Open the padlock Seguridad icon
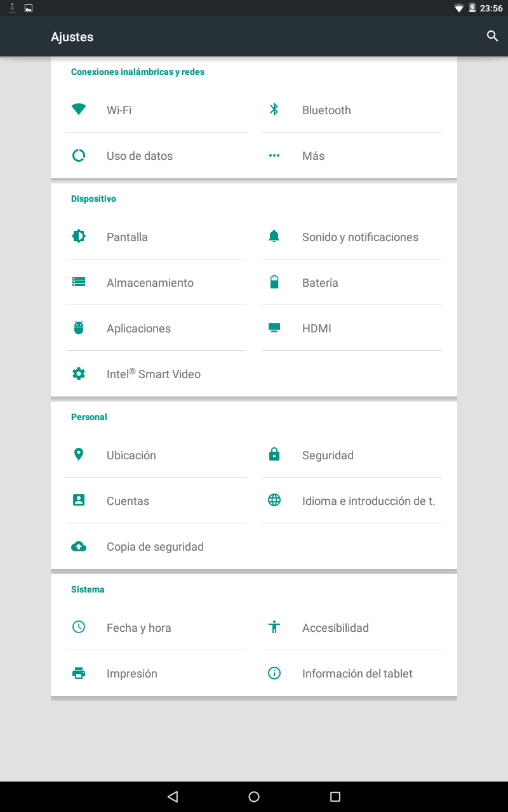This screenshot has width=508, height=812. point(274,454)
